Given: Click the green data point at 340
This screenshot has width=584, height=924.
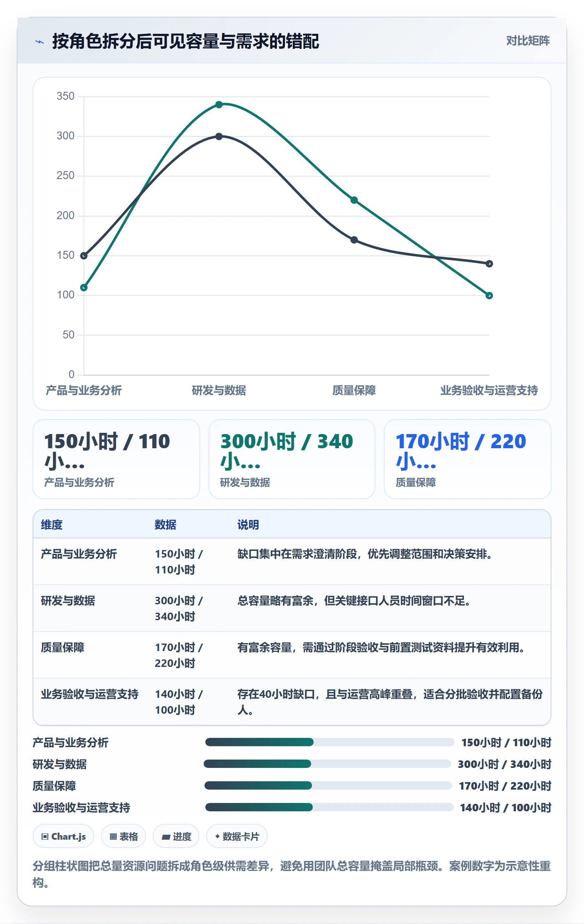Looking at the screenshot, I should coord(219,104).
